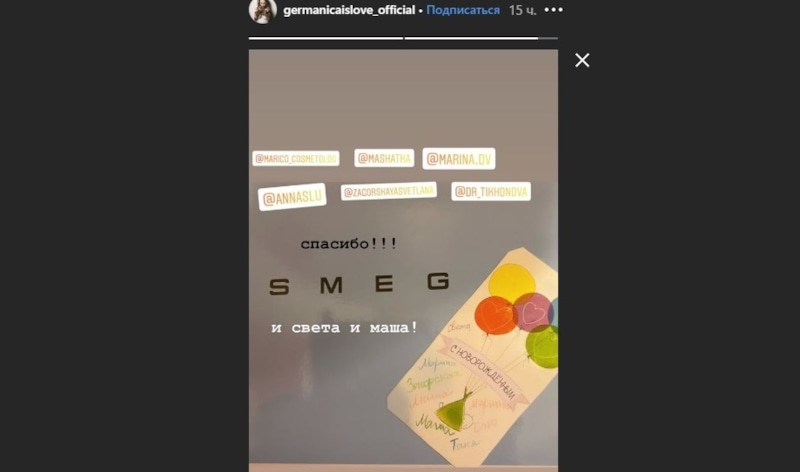Screen dimensions: 800x472
Task: Close the story with the X icon
Action: point(582,60)
